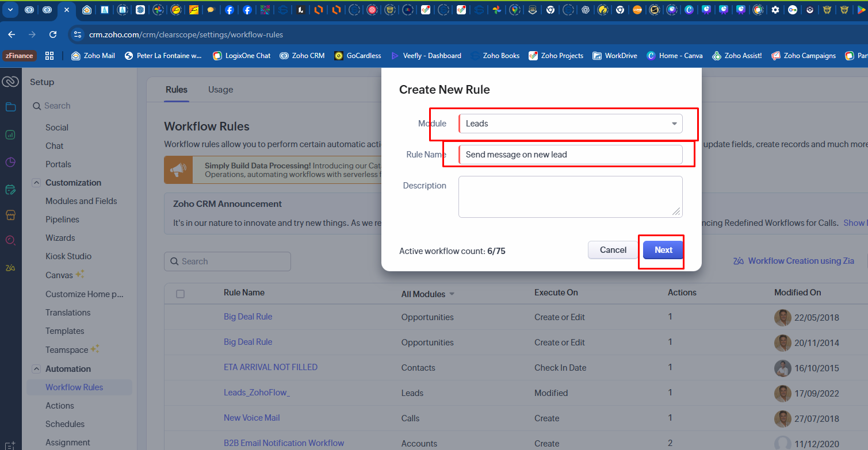Open the Zoho Campaigns bookmark

point(804,56)
